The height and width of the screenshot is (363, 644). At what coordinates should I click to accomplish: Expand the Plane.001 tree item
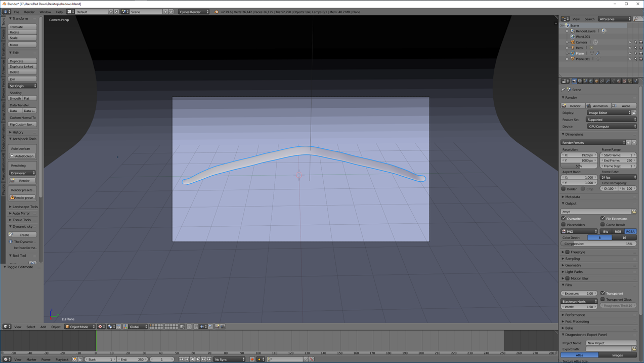tap(567, 59)
